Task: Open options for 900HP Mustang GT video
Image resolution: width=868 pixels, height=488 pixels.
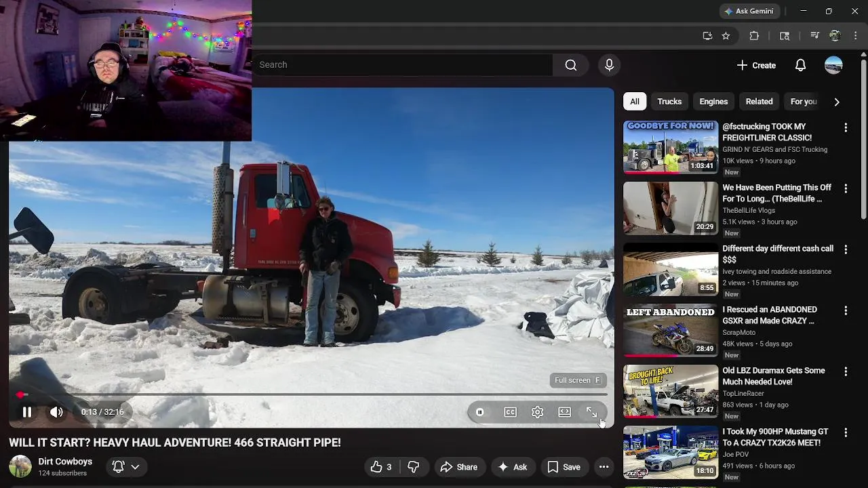Action: pos(846,432)
